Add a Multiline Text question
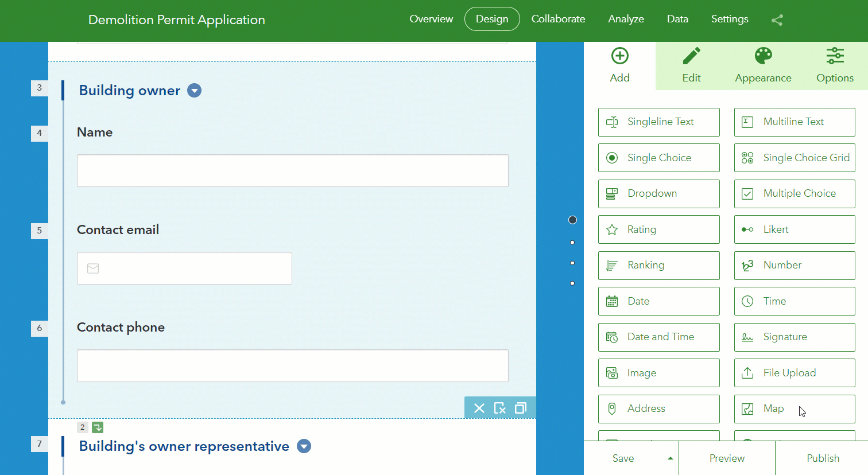 [x=795, y=122]
